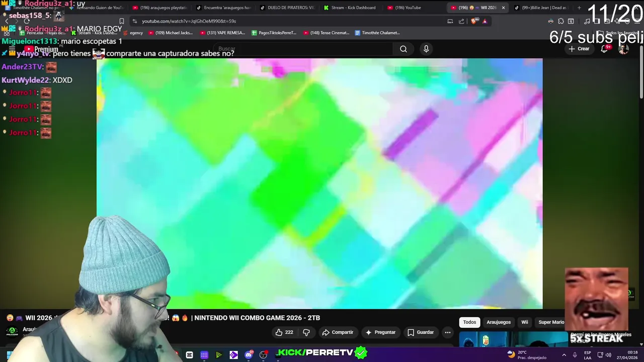This screenshot has width=644, height=362.
Task: Click the Crear button
Action: pos(579,49)
